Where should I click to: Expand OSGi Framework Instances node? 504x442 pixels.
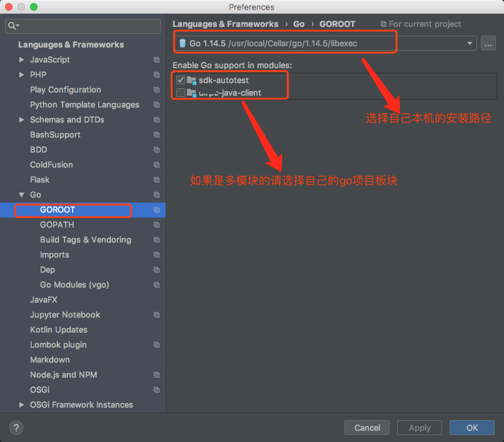(21, 404)
